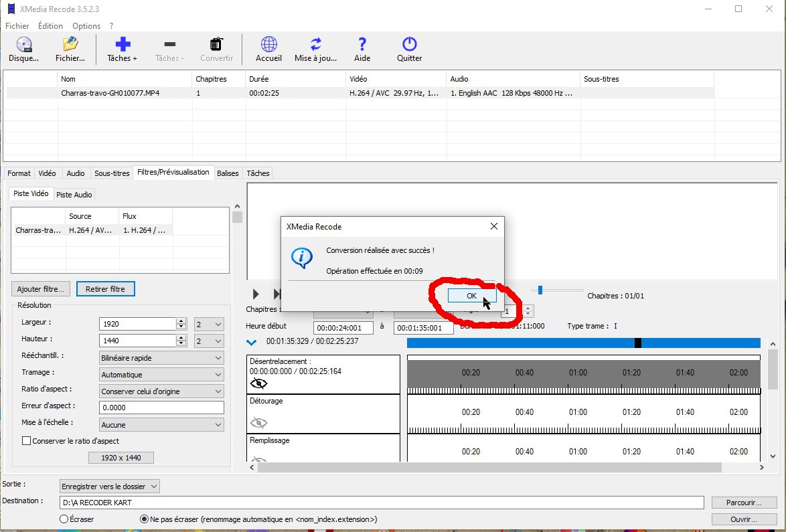
Task: Switch to the Balises tab
Action: pos(228,173)
